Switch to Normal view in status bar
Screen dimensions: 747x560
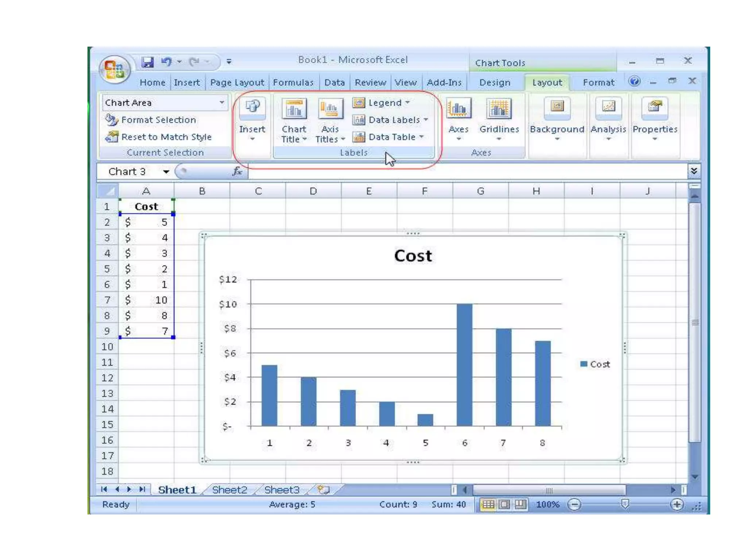tap(488, 505)
